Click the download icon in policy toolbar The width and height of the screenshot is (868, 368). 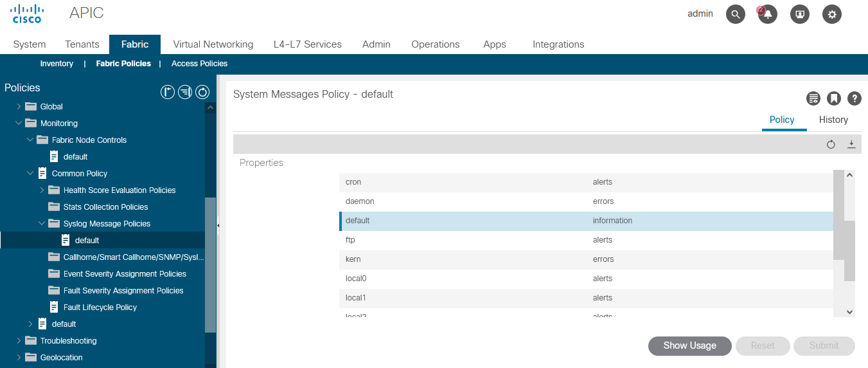(851, 145)
